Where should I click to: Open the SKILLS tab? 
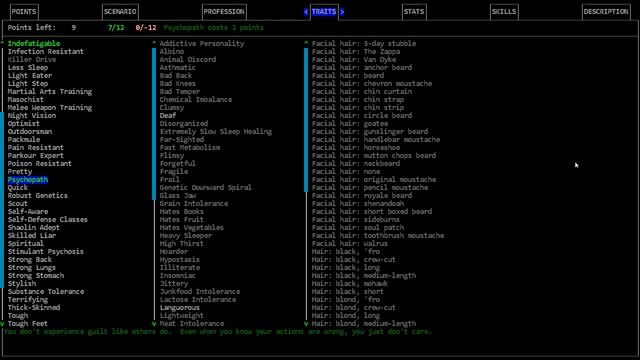tap(504, 11)
